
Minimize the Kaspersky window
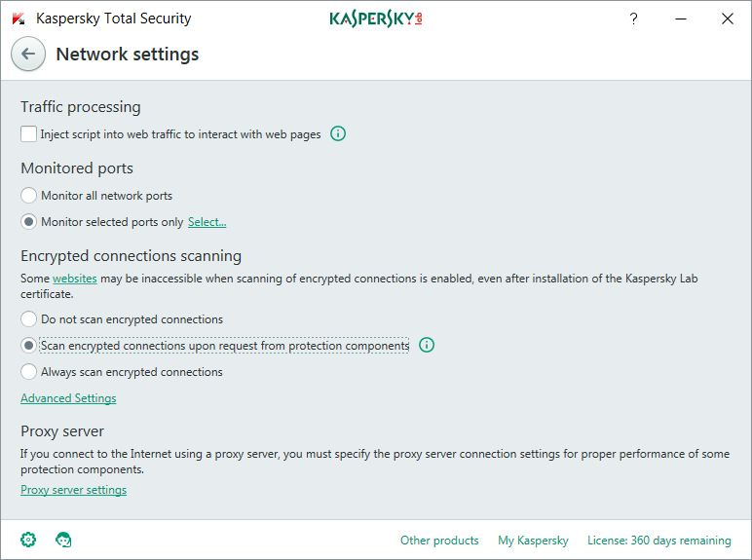(x=681, y=19)
